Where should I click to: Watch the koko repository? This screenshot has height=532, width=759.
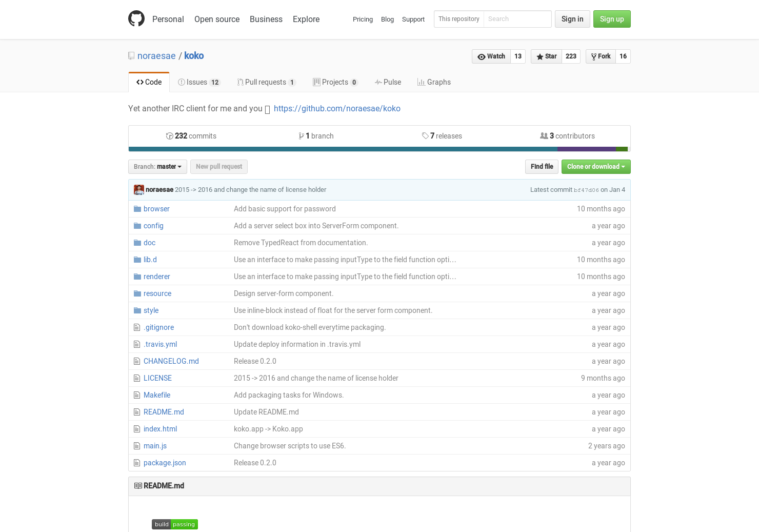point(491,56)
